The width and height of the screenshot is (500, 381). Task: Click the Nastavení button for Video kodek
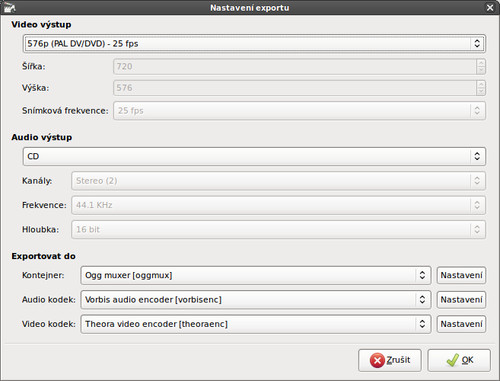pyautogui.click(x=461, y=324)
